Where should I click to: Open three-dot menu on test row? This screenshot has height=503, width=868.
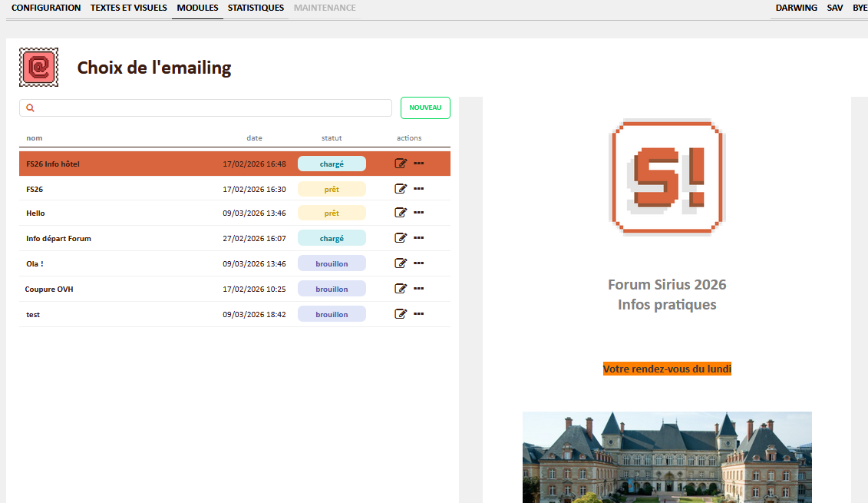(419, 314)
